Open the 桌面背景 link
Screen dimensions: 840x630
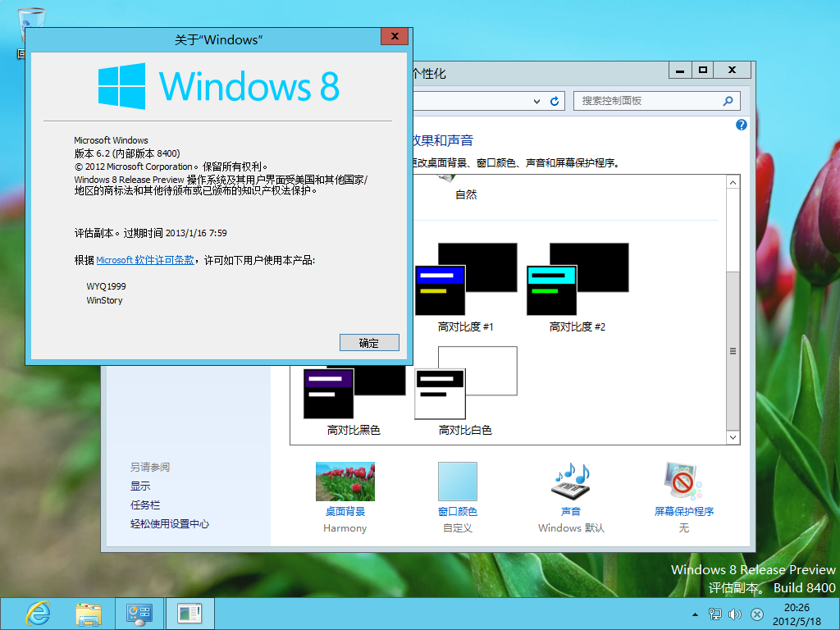point(345,512)
